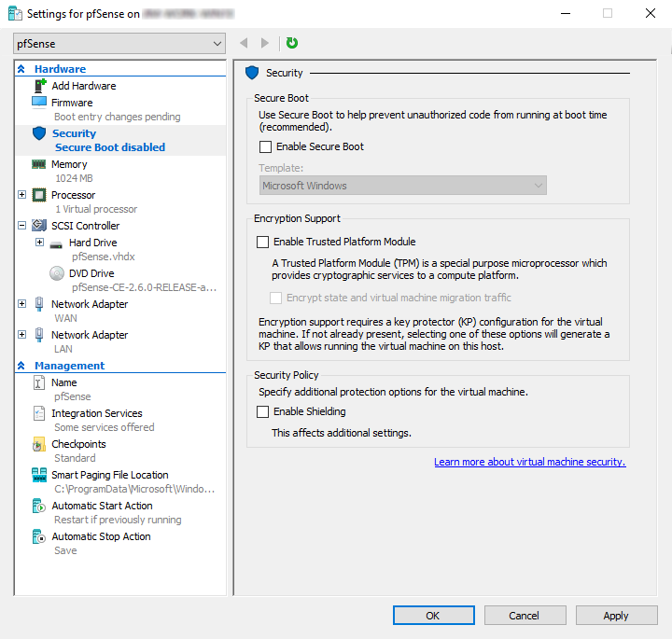Viewport: 672px width, 639px height.
Task: Click the Smart Paging File Location icon
Action: (x=39, y=475)
